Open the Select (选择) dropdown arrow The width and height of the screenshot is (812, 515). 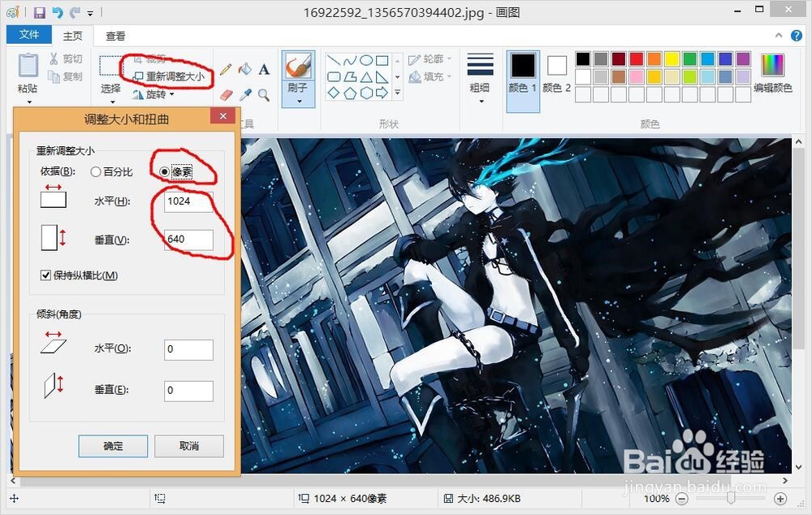pos(112,102)
